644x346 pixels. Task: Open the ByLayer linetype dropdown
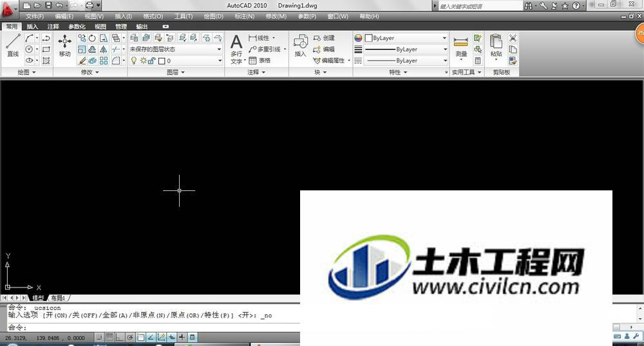[406, 60]
